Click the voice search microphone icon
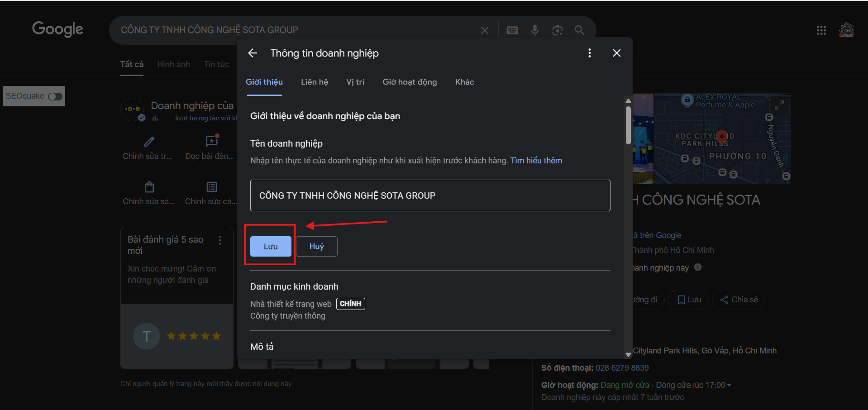The height and width of the screenshot is (410, 868). pos(534,30)
